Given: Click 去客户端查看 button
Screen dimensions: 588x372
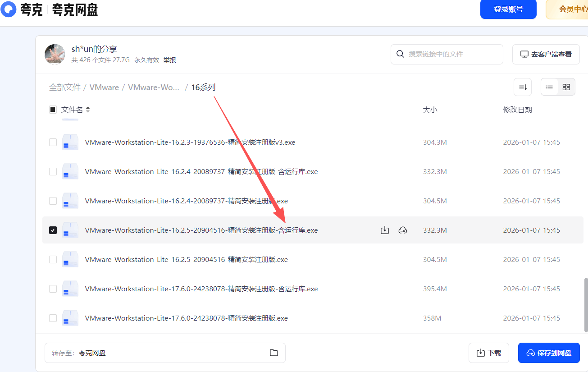Looking at the screenshot, I should (546, 54).
